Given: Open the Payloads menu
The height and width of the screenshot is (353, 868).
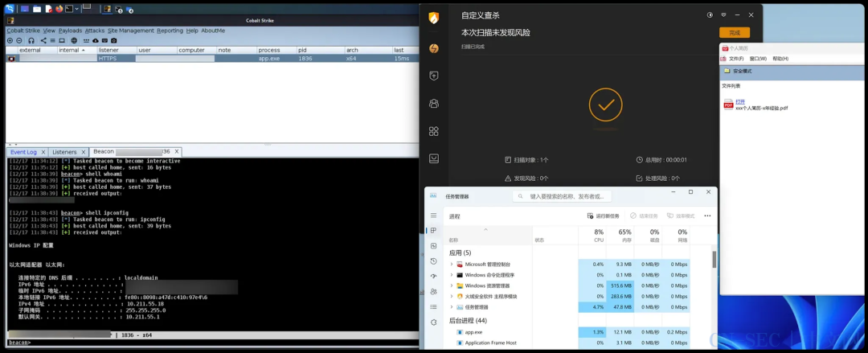Looking at the screenshot, I should pyautogui.click(x=70, y=31).
